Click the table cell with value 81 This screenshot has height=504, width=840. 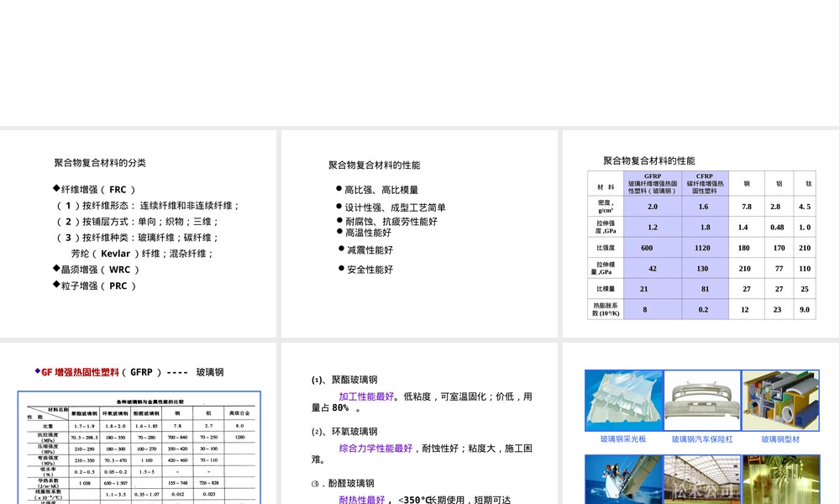705,289
